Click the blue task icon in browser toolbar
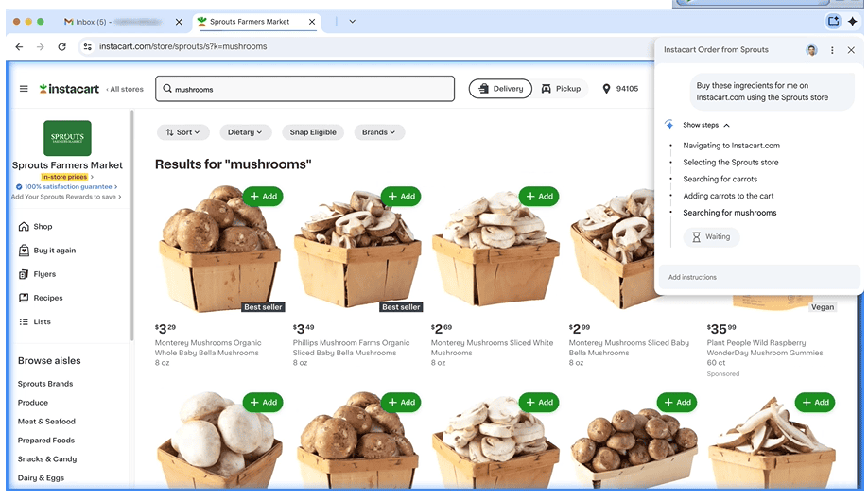This screenshot has height=501, width=868. tap(833, 22)
